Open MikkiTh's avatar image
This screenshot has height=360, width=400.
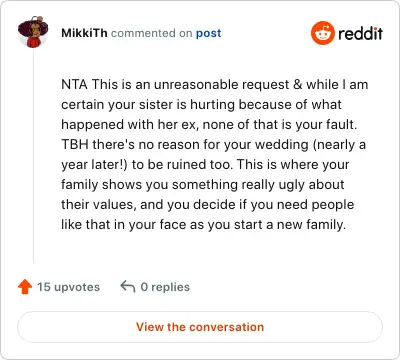coord(33,32)
